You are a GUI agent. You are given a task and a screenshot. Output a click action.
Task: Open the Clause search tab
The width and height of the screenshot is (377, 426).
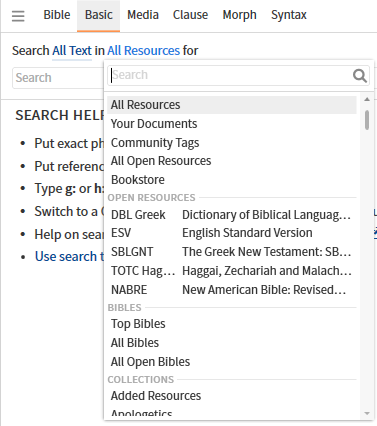(x=190, y=15)
